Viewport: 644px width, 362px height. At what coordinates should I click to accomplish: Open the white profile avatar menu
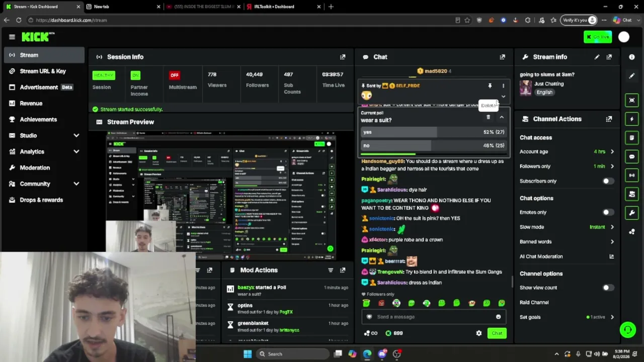[624, 37]
